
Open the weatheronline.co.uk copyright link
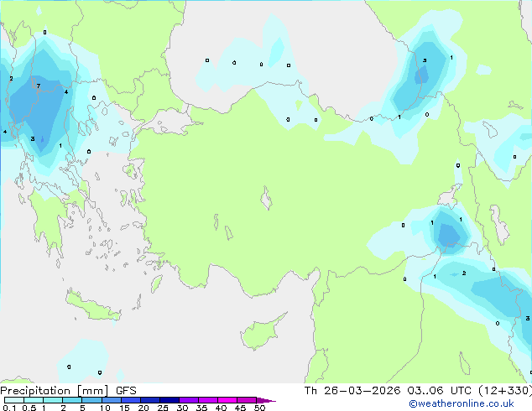pyautogui.click(x=461, y=403)
